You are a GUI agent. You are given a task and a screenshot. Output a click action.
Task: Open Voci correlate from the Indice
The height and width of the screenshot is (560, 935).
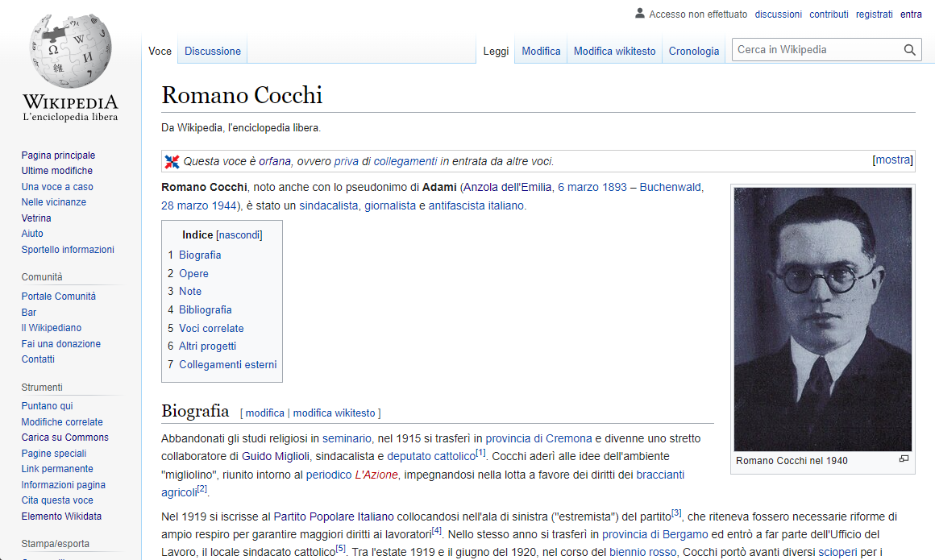point(211,328)
